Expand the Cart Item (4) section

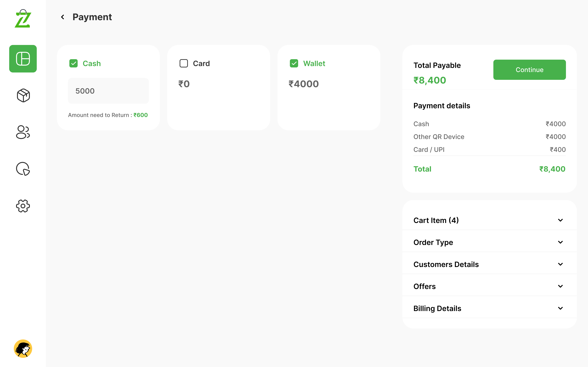click(x=560, y=220)
